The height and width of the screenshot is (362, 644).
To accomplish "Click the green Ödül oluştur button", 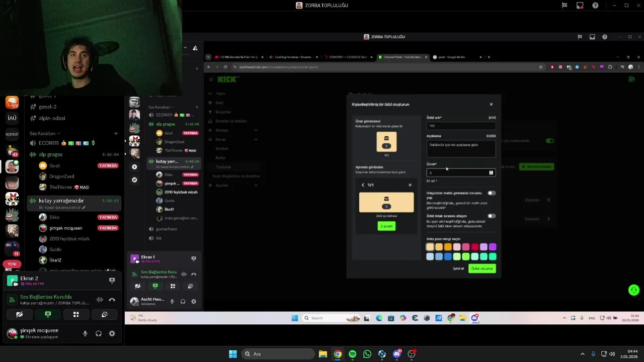I will 481,268.
